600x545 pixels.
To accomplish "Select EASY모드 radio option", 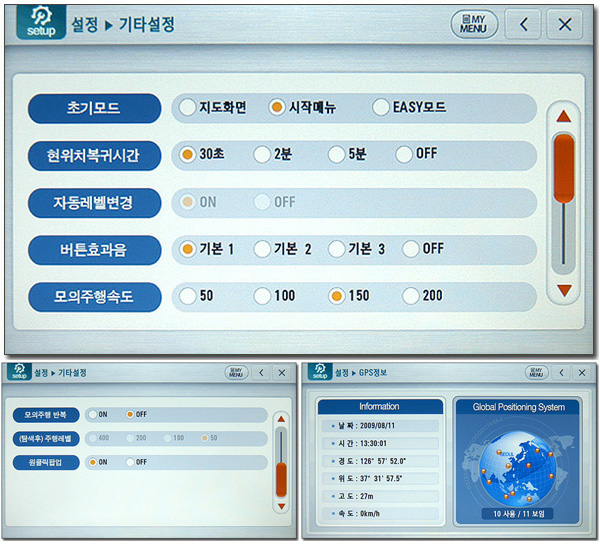I will [380, 107].
